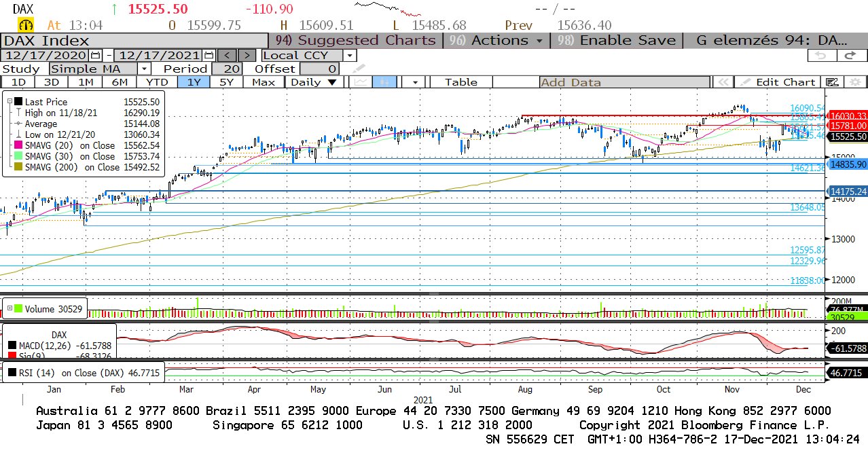Screen dimensions: 868x455
Task: Click the green Volume legend color swatch
Action: click(18, 309)
